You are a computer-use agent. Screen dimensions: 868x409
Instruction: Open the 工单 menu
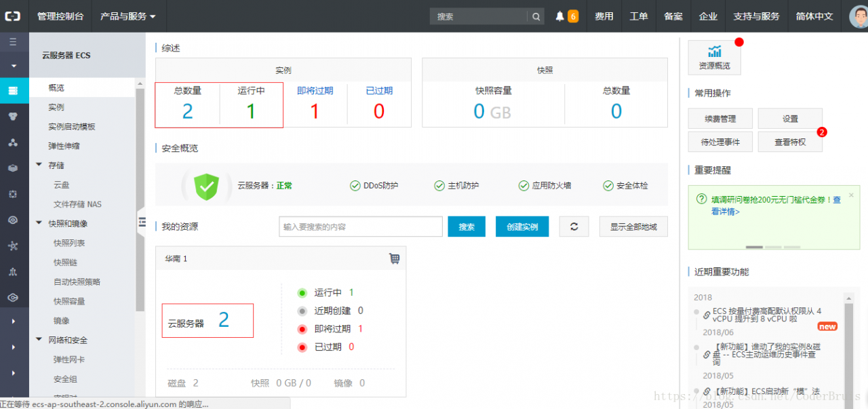coord(639,16)
